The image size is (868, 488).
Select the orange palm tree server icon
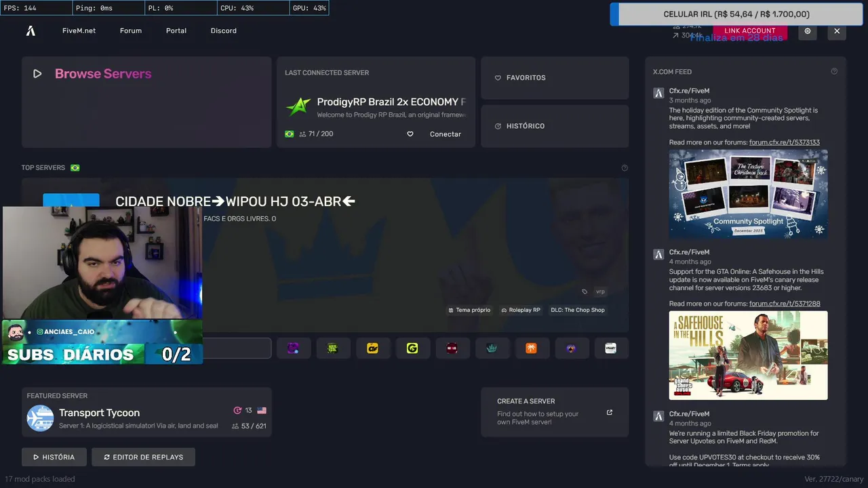(x=532, y=348)
